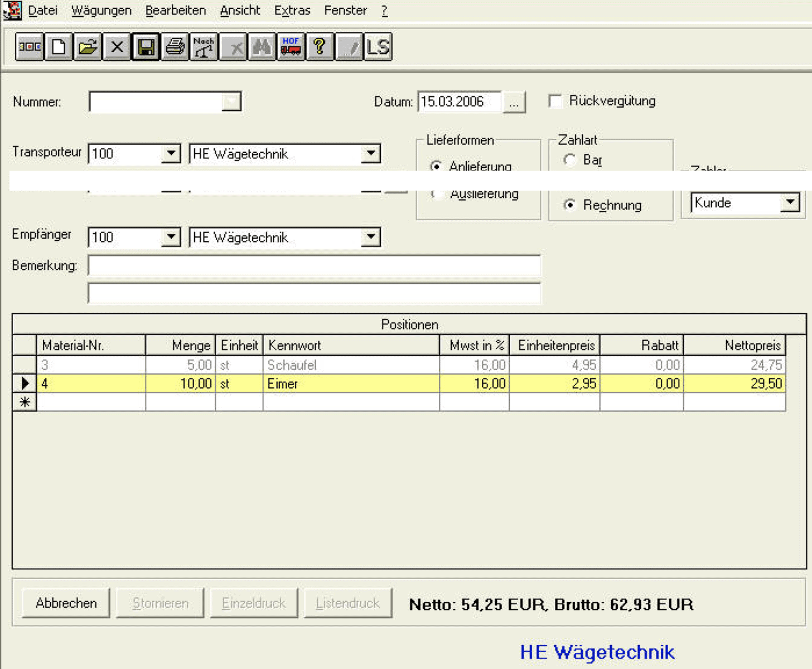Image resolution: width=812 pixels, height=669 pixels.
Task: Click the second Bemerkung text line
Action: [x=315, y=293]
